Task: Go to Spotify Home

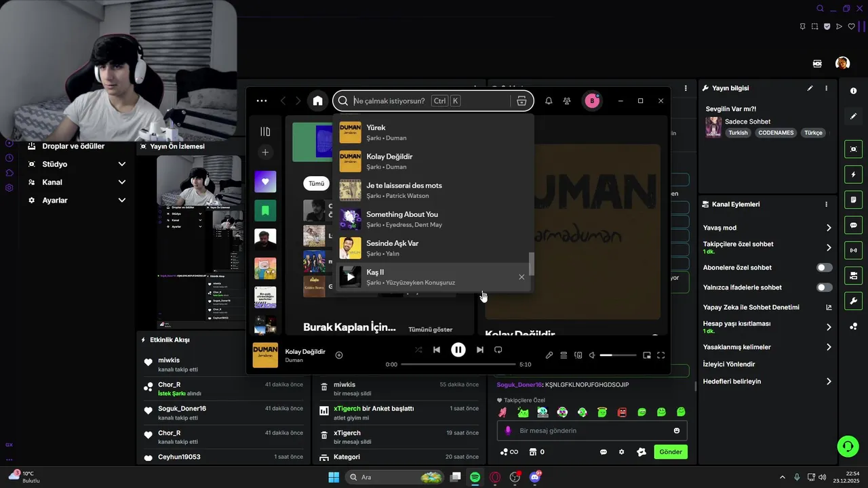Action: pyautogui.click(x=317, y=101)
